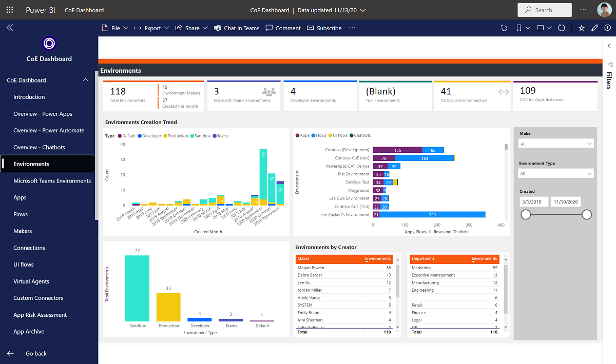This screenshot has width=616, height=364.
Task: Collapse the CoE Dashboard navigation section
Action: pyautogui.click(x=85, y=80)
